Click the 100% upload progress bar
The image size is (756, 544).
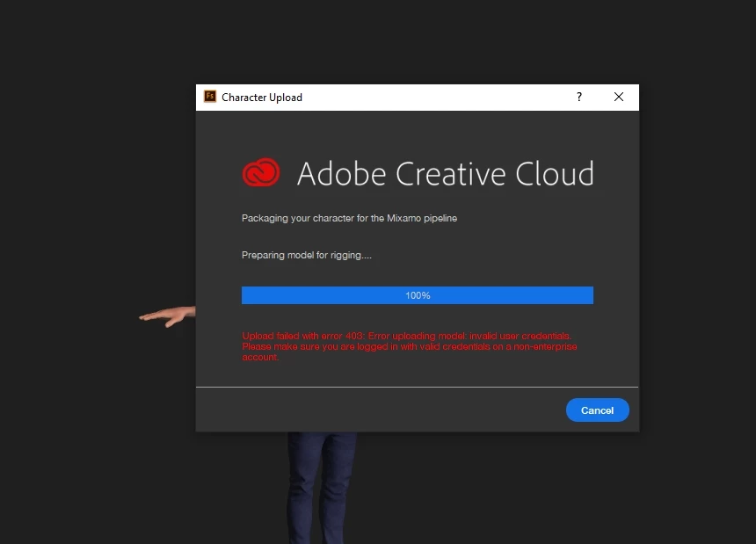tap(417, 295)
